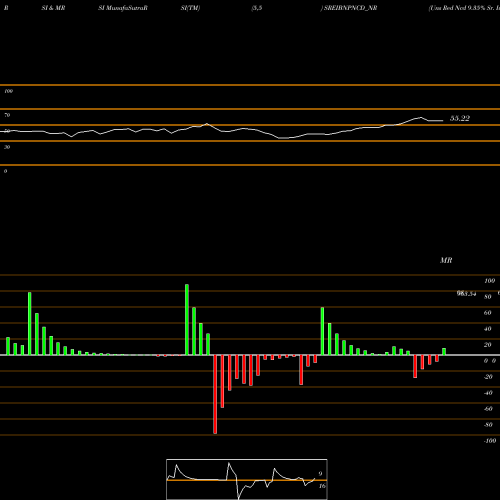500x500 pixels.
Task: Click the MR axis -100 label
Action: 490,441
